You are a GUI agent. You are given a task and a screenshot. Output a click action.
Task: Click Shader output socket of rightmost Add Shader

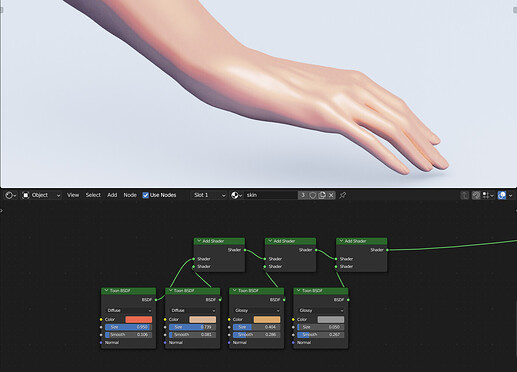point(387,250)
